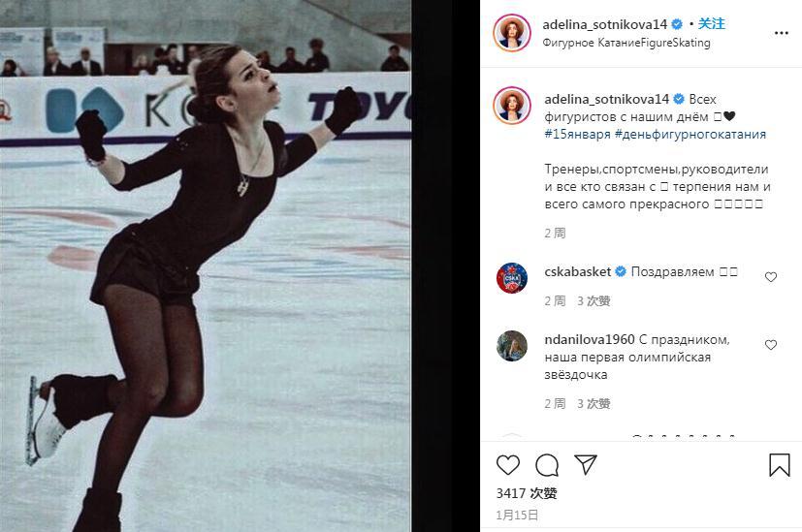Follow the account with the 关注 button

pos(712,23)
